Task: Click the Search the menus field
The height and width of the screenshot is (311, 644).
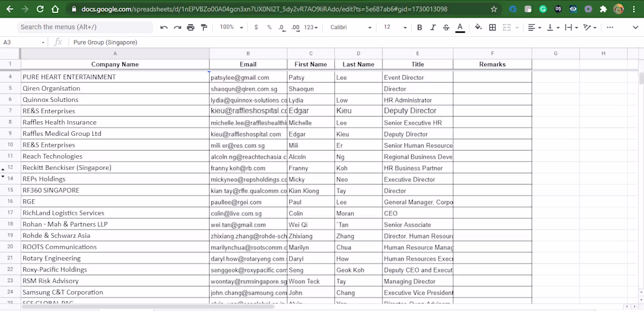Action: tap(85, 27)
